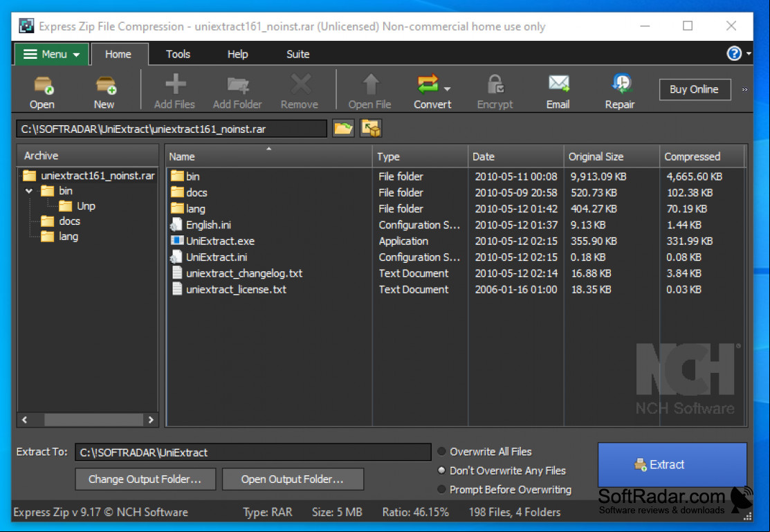Click the Remove toolbar icon
Image resolution: width=770 pixels, height=532 pixels.
[300, 84]
